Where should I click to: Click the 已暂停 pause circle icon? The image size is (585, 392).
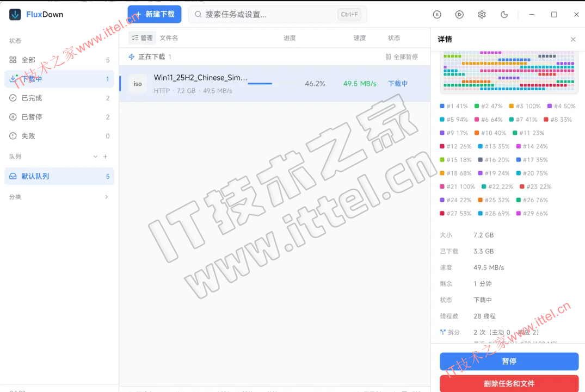coord(13,117)
